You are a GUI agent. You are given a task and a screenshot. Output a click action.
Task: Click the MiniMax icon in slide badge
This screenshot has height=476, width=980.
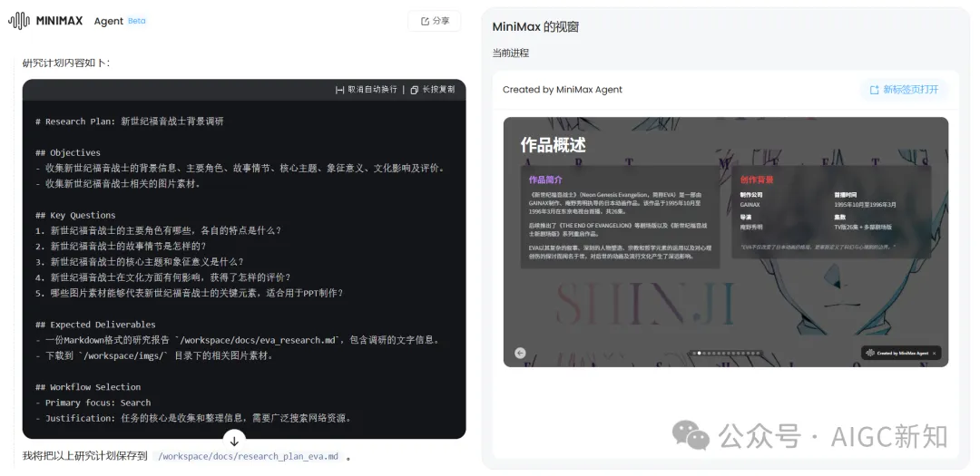[870, 353]
